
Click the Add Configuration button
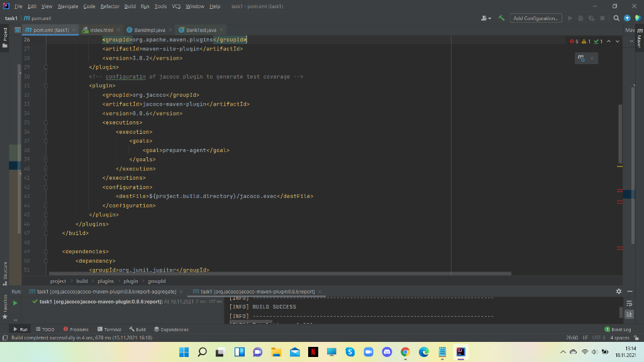[x=536, y=18]
